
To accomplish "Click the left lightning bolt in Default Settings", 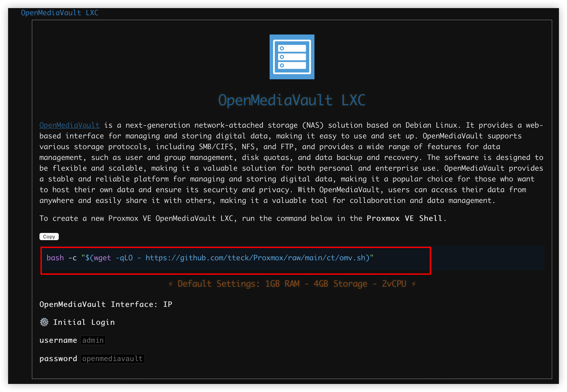I will coord(171,283).
